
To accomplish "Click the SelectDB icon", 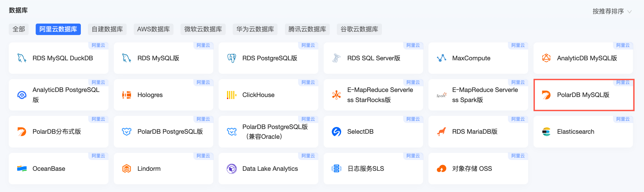I will pyautogui.click(x=336, y=132).
